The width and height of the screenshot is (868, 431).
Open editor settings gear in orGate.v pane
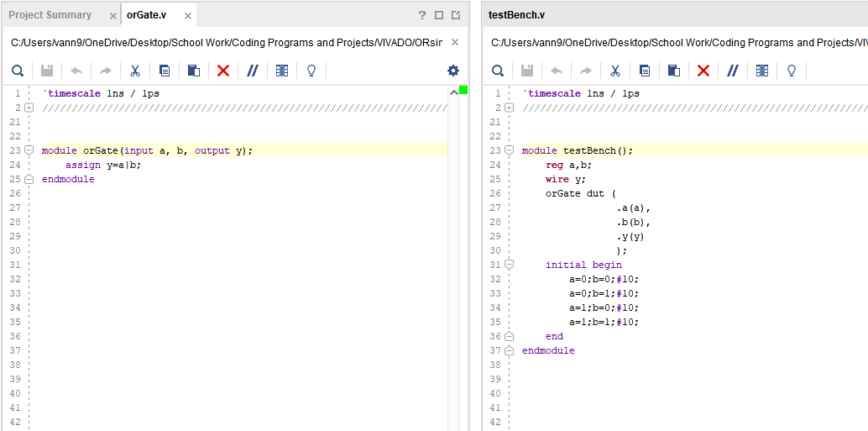(x=453, y=71)
